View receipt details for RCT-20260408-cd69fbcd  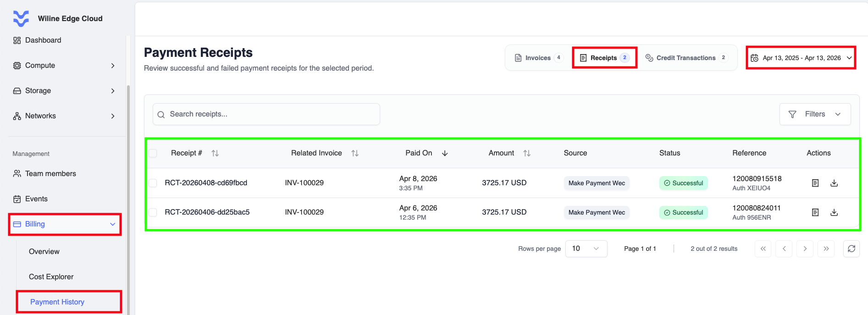pos(815,183)
